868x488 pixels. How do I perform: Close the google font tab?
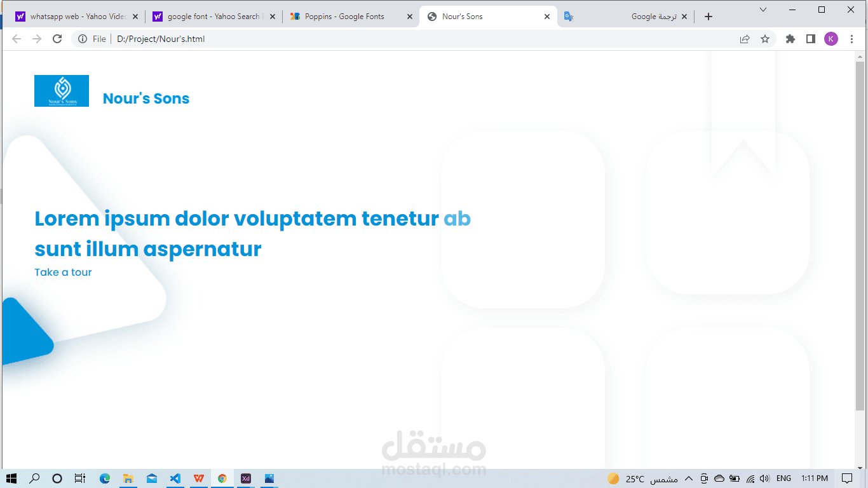point(273,17)
